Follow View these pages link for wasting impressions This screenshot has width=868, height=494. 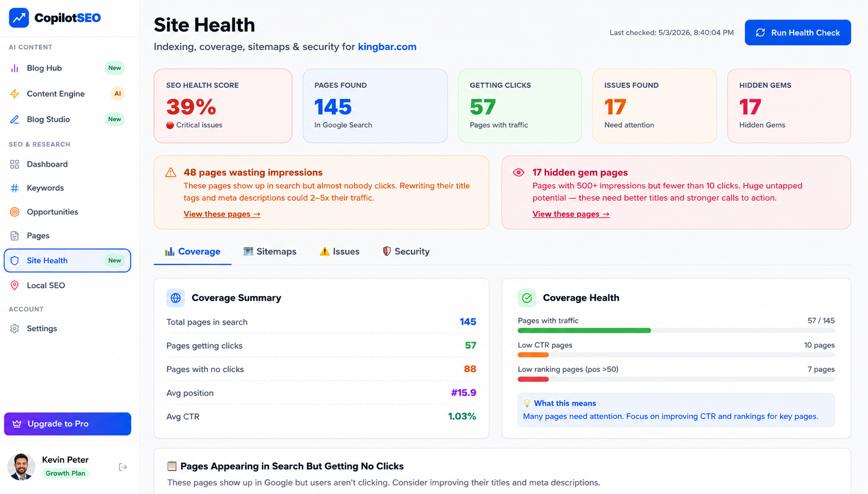[222, 214]
